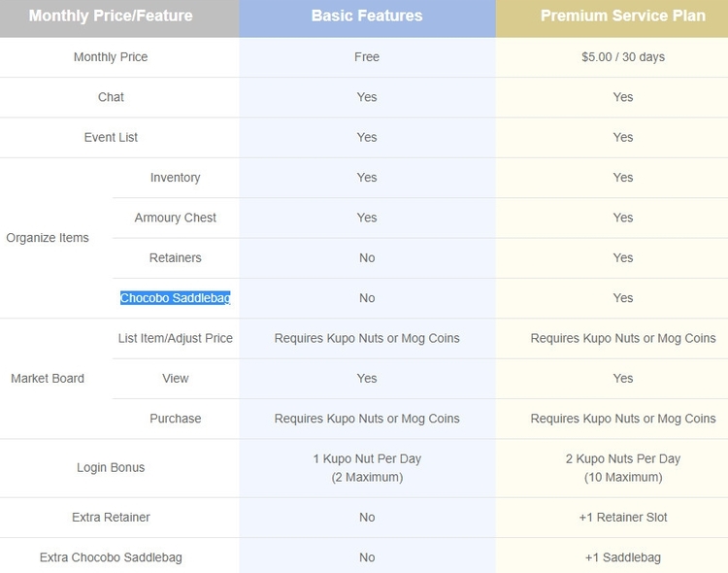Click the Organize Items row label
The image size is (728, 573).
(48, 238)
